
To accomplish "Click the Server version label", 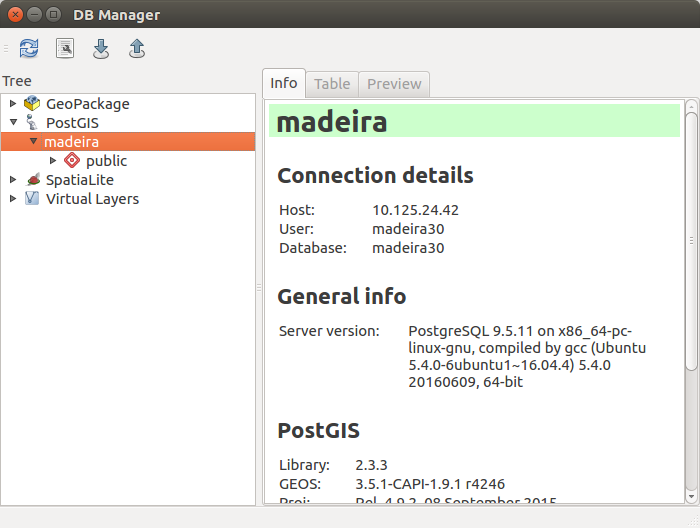I will (329, 331).
